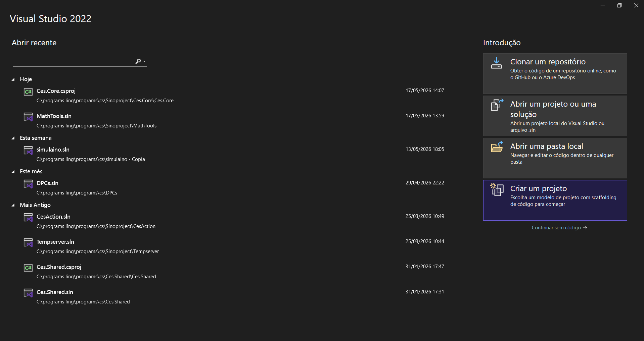Image resolution: width=644 pixels, height=341 pixels.
Task: Close the Visual Studio start window
Action: pyautogui.click(x=636, y=5)
